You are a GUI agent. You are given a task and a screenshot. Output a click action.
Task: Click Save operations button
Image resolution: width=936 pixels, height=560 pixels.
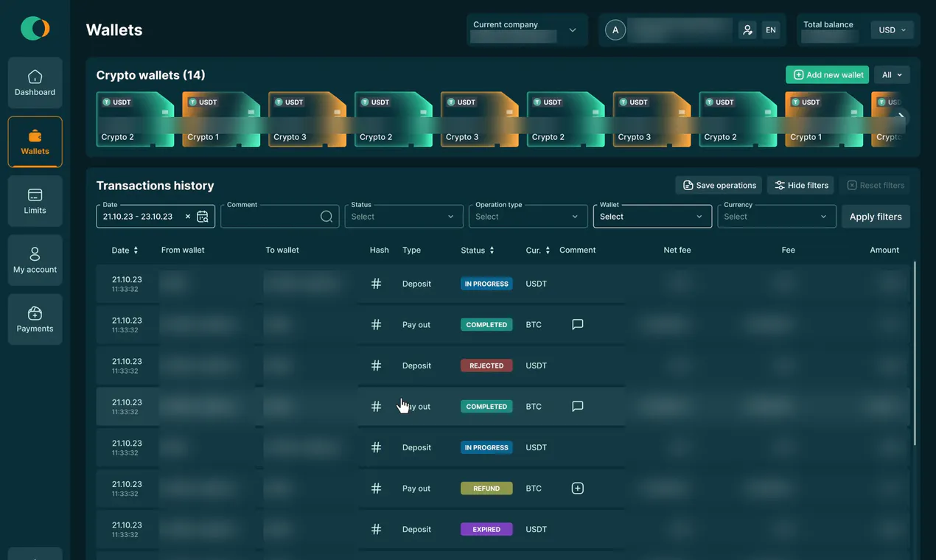719,185
